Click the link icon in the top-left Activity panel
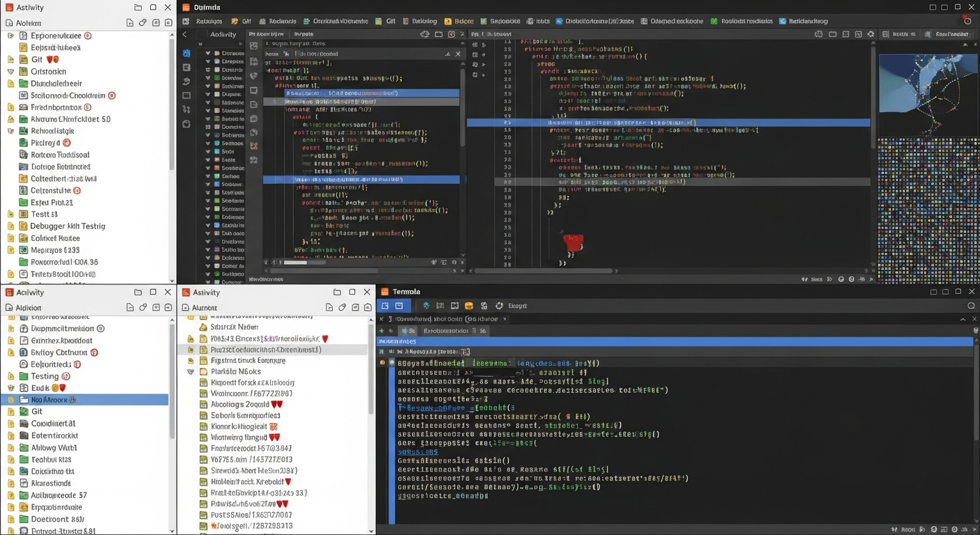Screen dimensions: 980x535 143,23
